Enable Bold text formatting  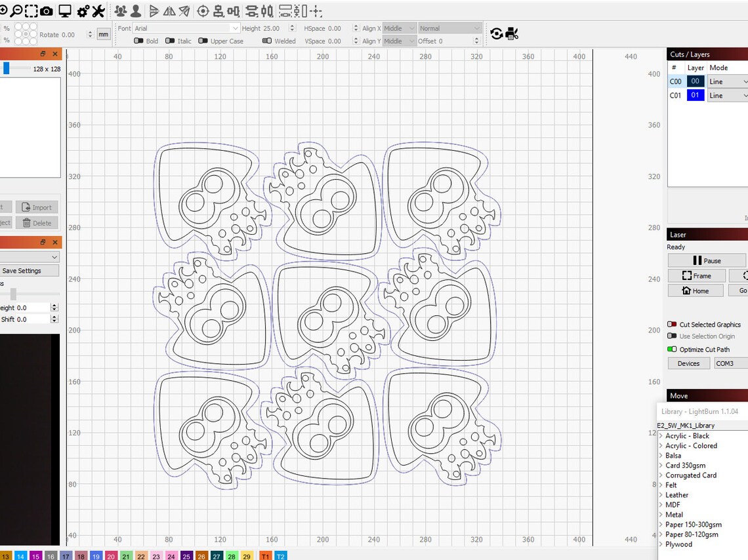(x=140, y=41)
